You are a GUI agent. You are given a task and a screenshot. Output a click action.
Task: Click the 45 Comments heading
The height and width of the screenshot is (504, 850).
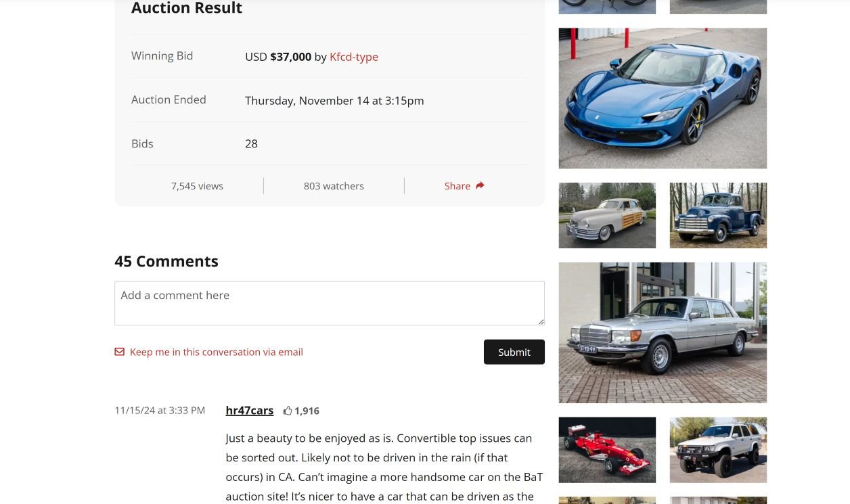(166, 261)
